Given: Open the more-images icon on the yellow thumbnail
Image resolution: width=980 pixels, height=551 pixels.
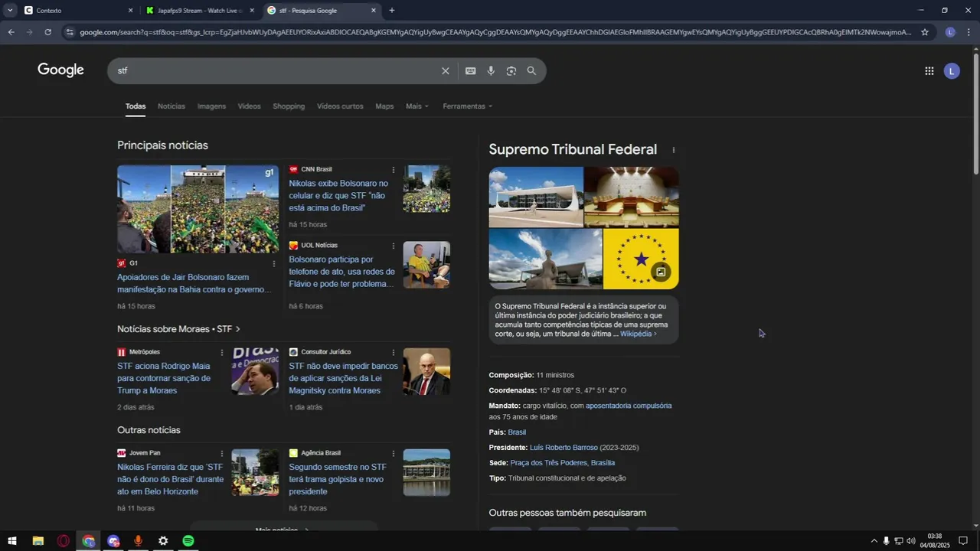Looking at the screenshot, I should click(x=661, y=272).
